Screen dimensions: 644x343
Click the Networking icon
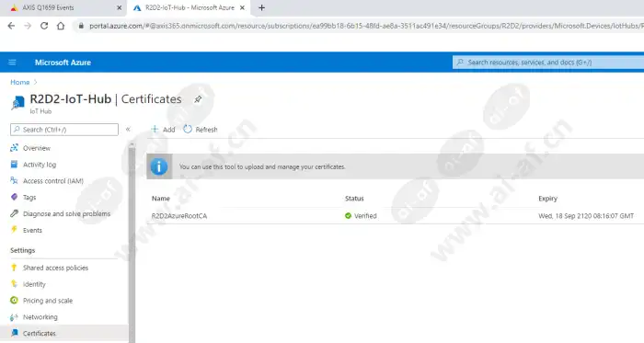[15, 316]
